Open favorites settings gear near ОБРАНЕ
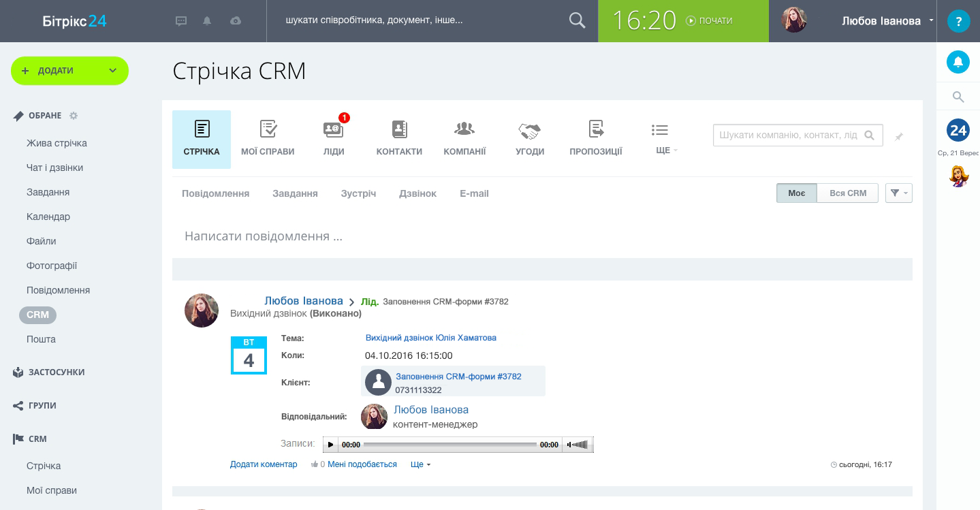Image resolution: width=980 pixels, height=510 pixels. tap(74, 116)
